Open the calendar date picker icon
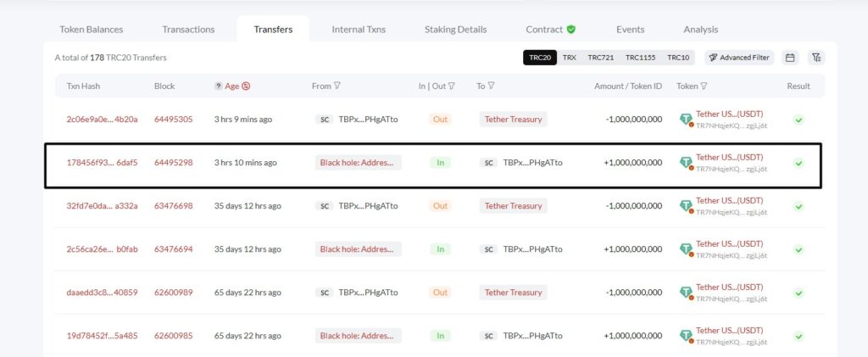This screenshot has height=357, width=868. (x=790, y=58)
